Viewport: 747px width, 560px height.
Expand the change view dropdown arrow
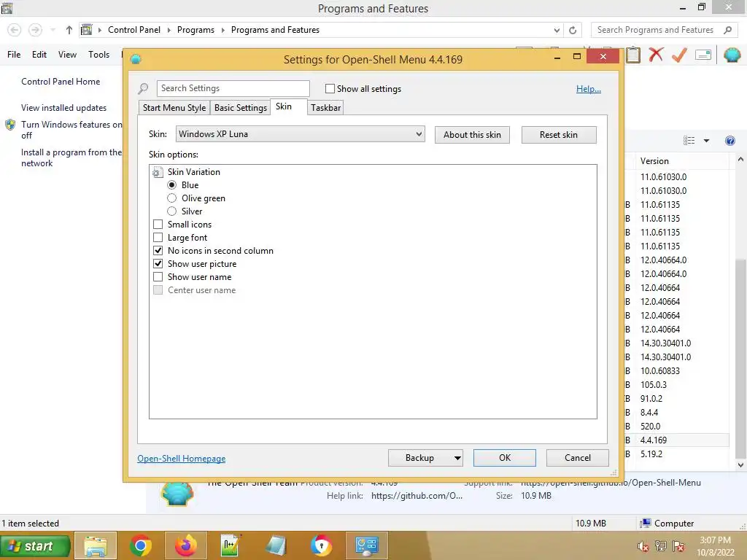tap(706, 141)
